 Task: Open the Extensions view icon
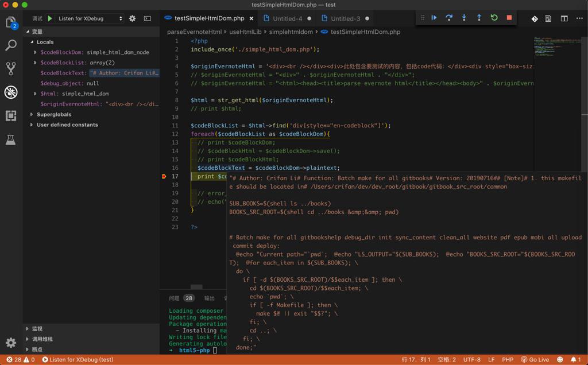[x=11, y=115]
